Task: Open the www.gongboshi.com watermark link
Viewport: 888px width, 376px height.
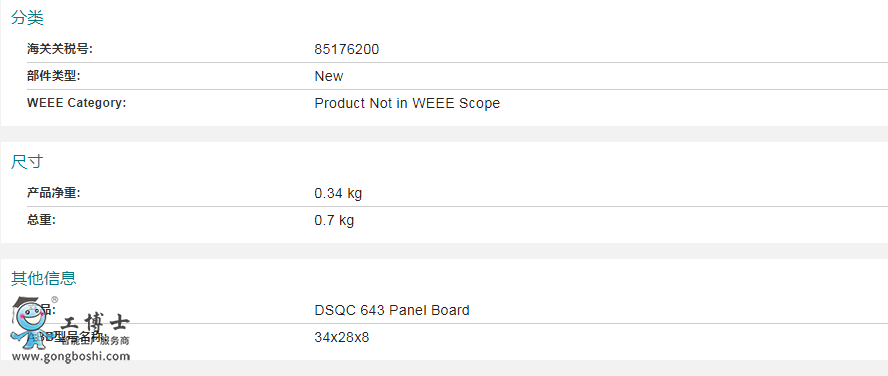Action: tap(71, 356)
